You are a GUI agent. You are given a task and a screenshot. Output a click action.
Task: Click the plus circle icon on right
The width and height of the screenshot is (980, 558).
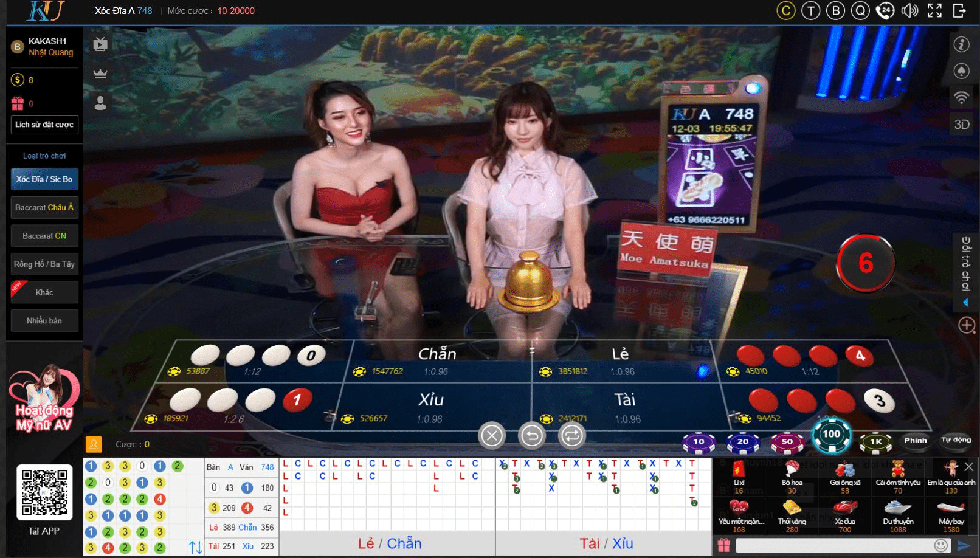coord(967,325)
